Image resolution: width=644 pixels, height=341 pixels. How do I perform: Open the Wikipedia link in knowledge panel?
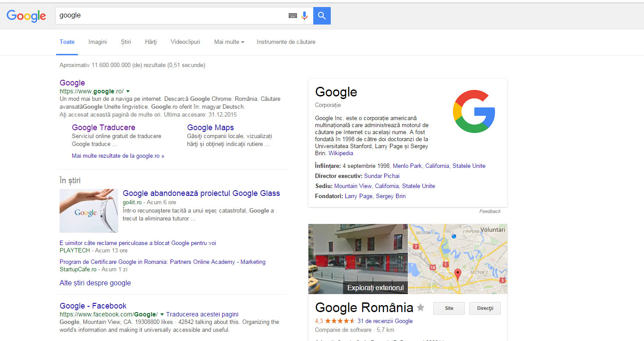[341, 153]
